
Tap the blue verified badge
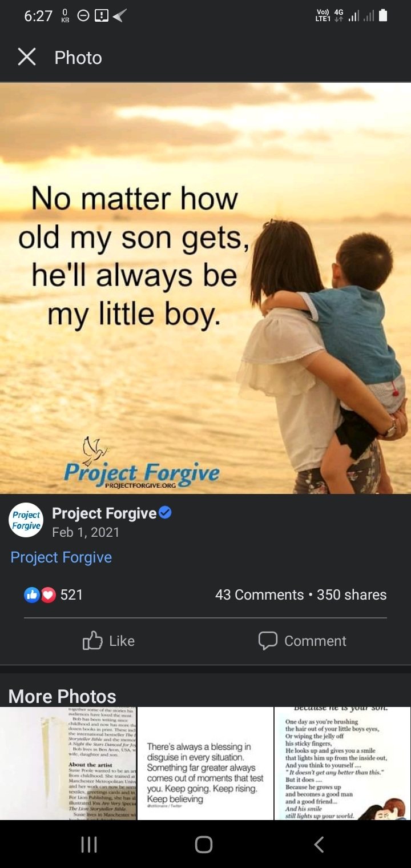point(166,513)
